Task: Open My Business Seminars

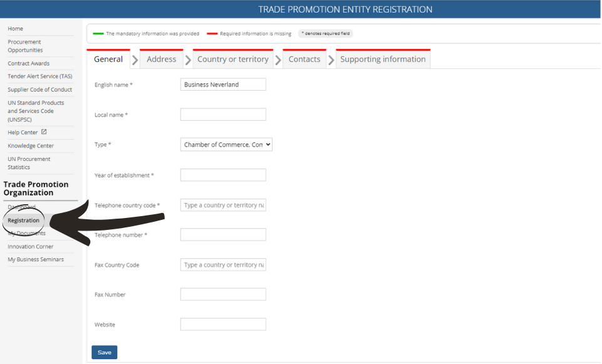Action: (x=36, y=259)
